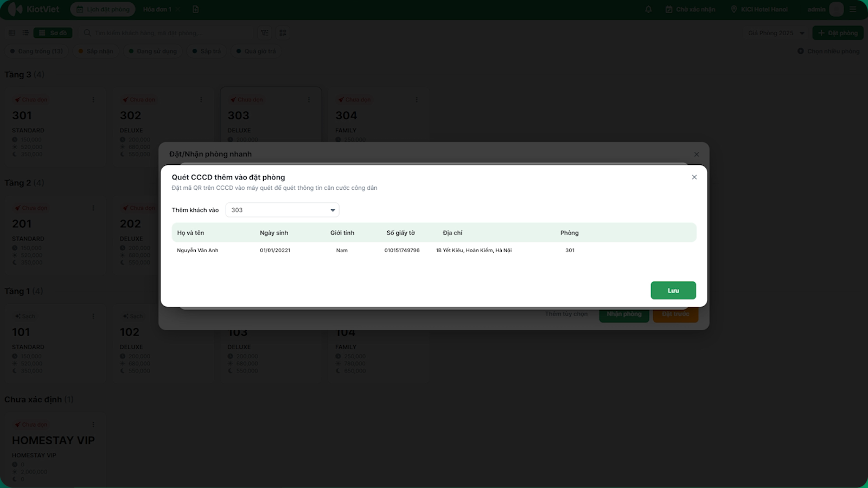
Task: Open the three-dot menu on room 301
Action: click(93, 100)
